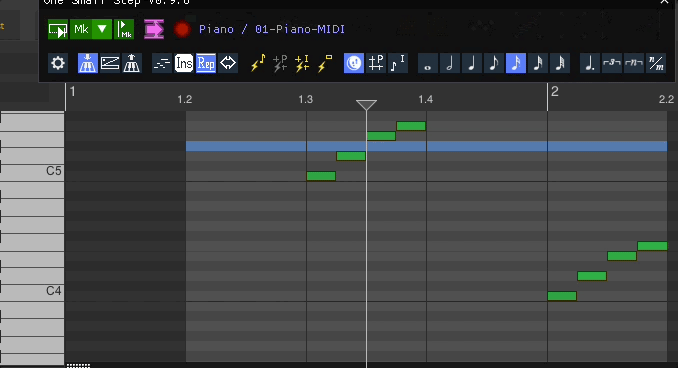Click ruler position 1.2
Image resolution: width=678 pixels, height=368 pixels.
[185, 99]
